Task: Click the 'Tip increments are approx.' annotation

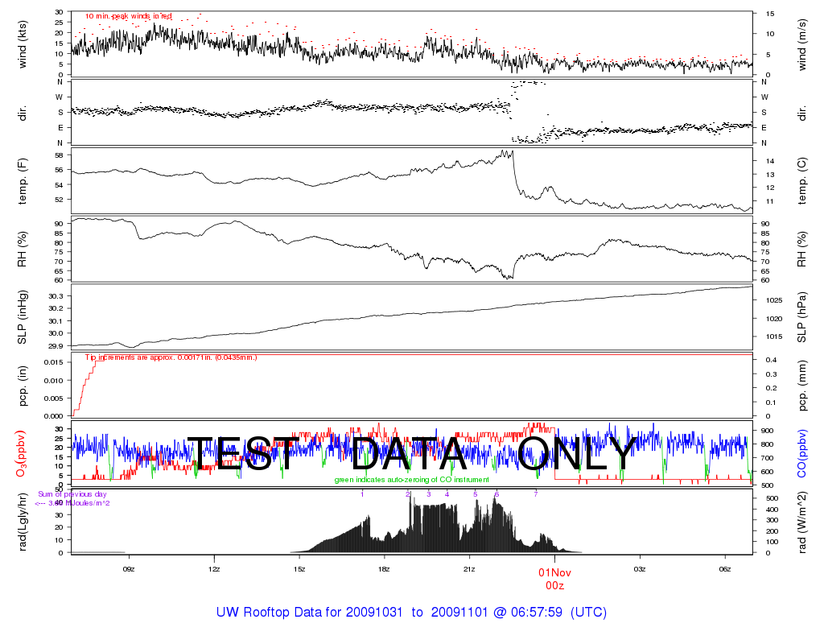Action: click(x=171, y=357)
